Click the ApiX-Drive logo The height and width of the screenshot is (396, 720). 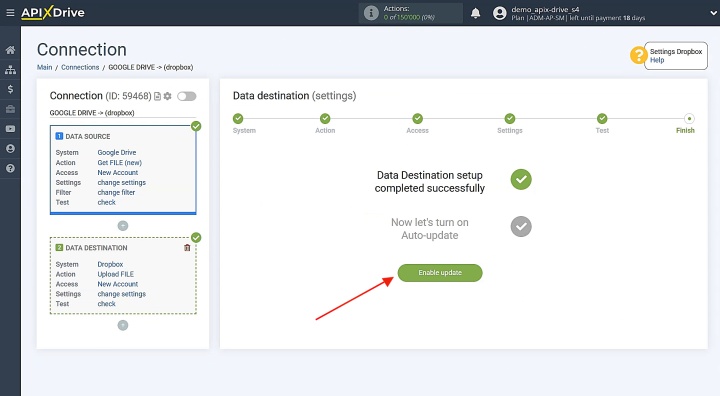(x=53, y=12)
